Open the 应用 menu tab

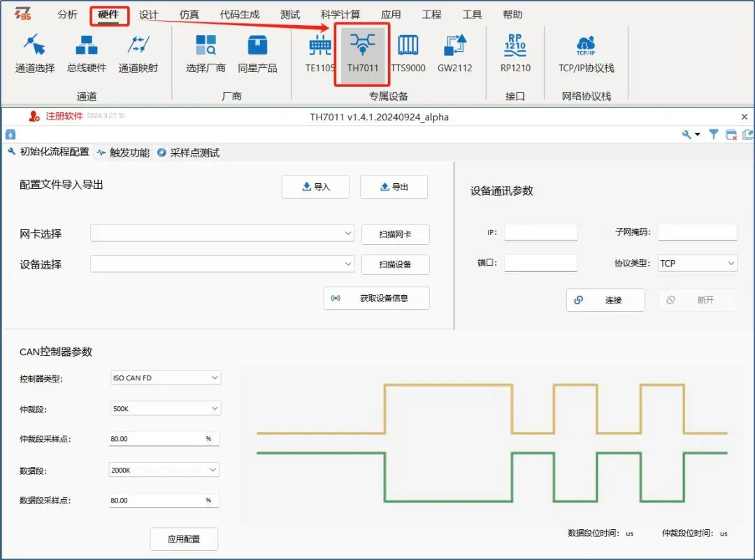391,15
